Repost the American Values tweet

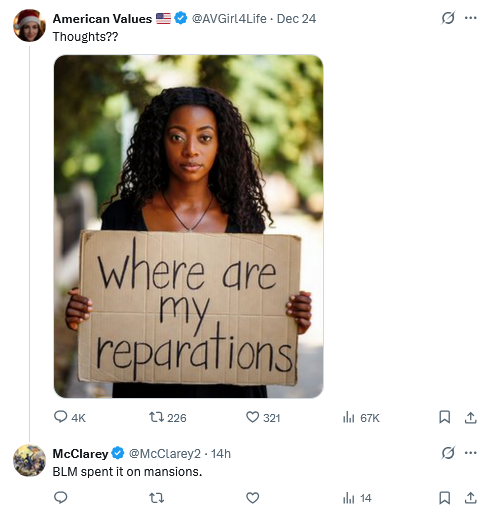click(x=167, y=417)
